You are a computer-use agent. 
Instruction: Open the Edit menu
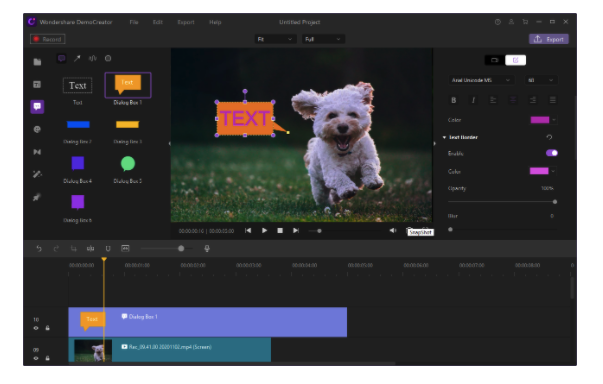(x=158, y=22)
